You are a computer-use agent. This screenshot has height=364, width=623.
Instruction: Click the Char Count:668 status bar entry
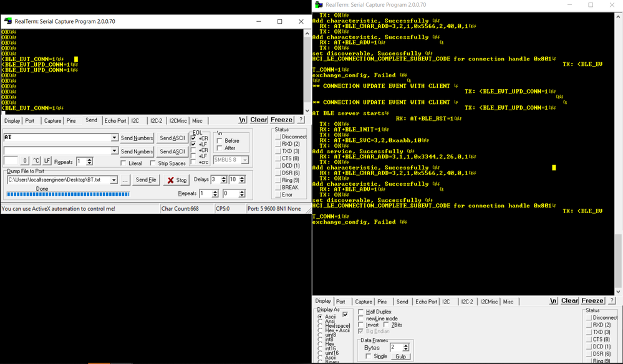[x=186, y=208]
